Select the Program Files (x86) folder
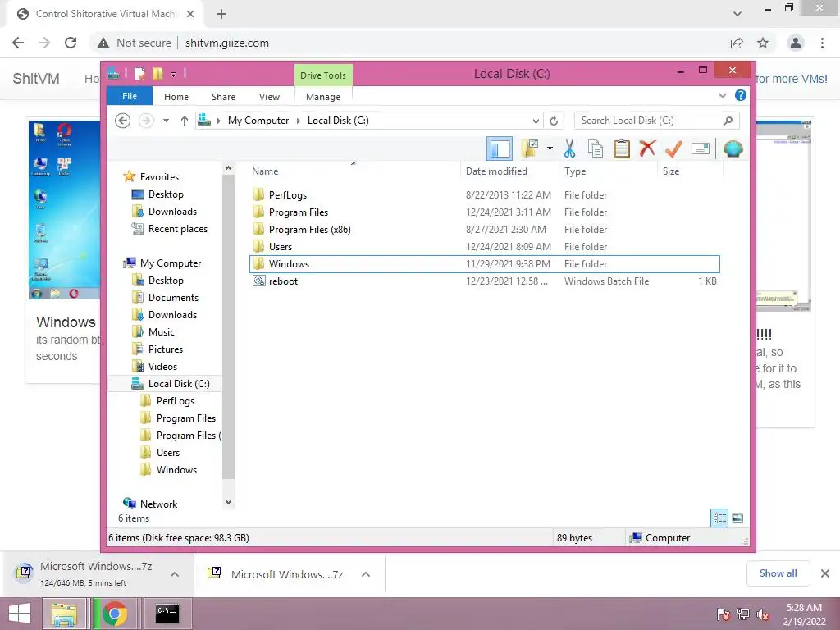This screenshot has width=840, height=630. pyautogui.click(x=484, y=230)
